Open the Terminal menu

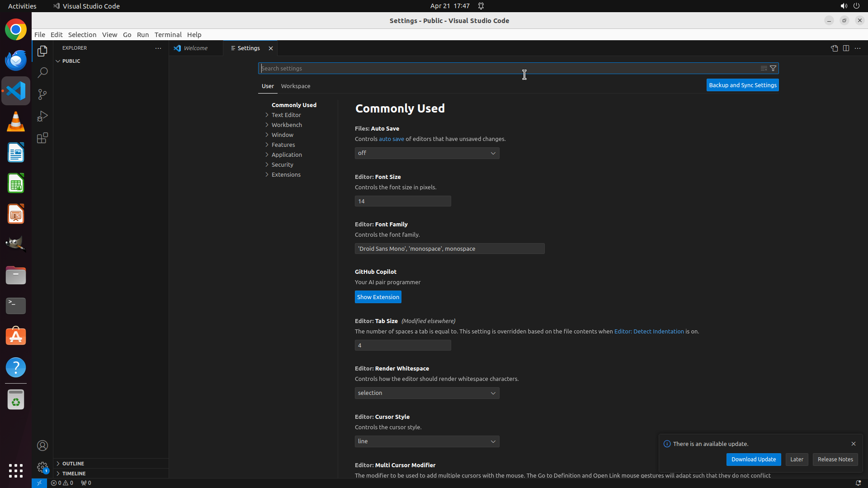point(168,35)
